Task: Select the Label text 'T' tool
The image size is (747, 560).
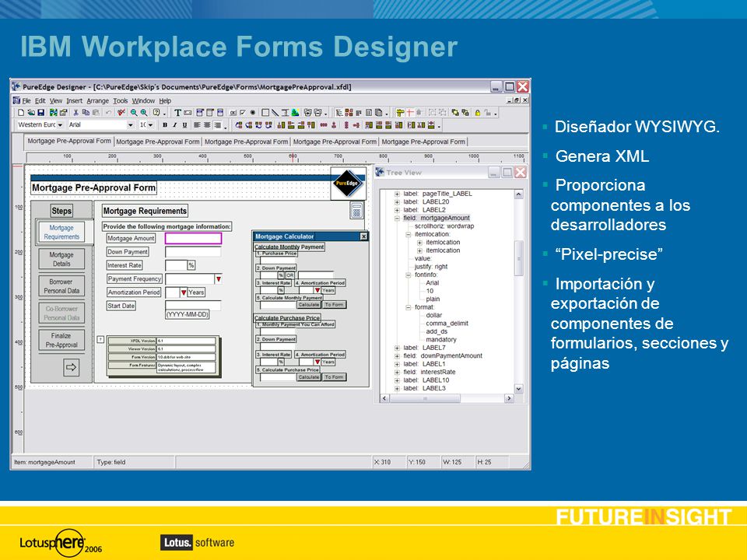Action: (177, 112)
